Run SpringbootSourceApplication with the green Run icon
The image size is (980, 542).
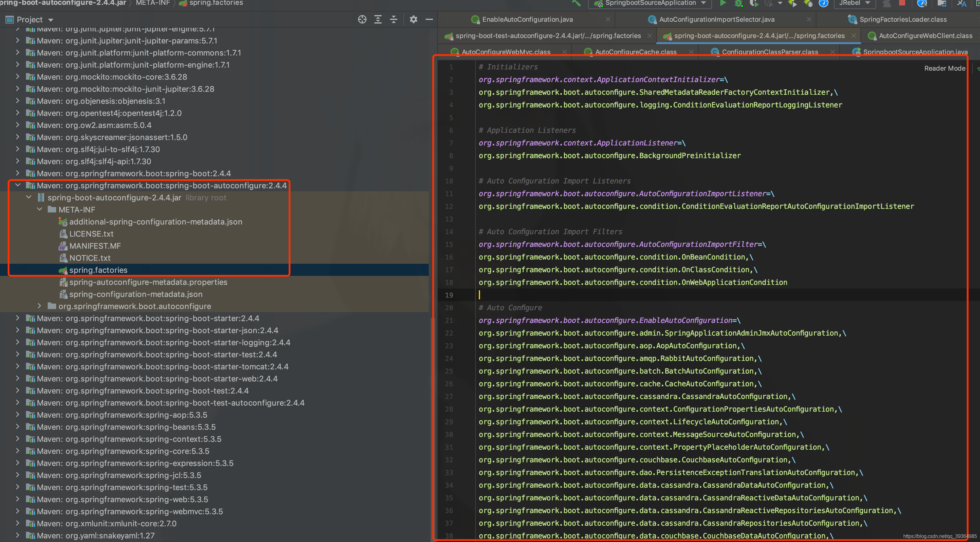(722, 3)
